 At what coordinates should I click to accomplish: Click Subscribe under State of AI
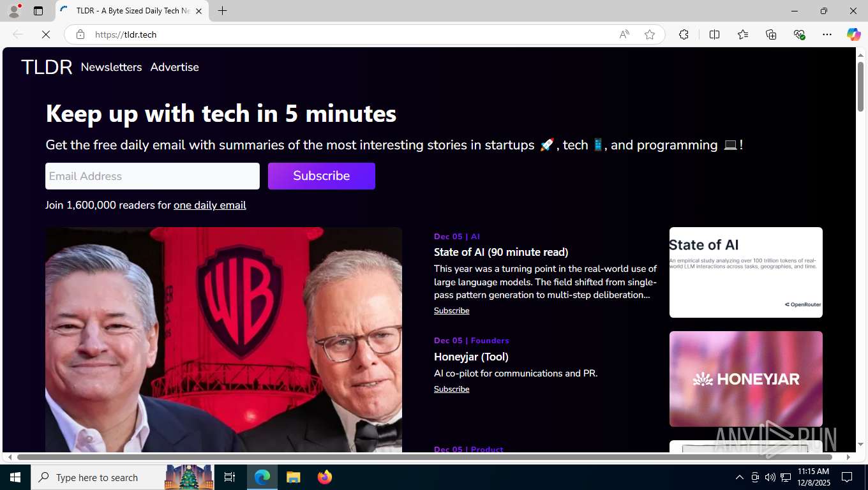coord(451,311)
